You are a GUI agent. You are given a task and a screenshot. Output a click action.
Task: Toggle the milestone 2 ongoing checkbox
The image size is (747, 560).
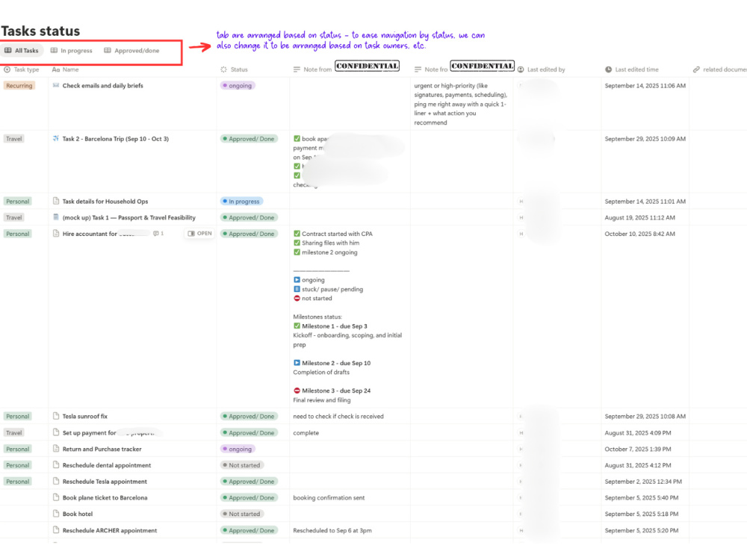[x=297, y=252]
